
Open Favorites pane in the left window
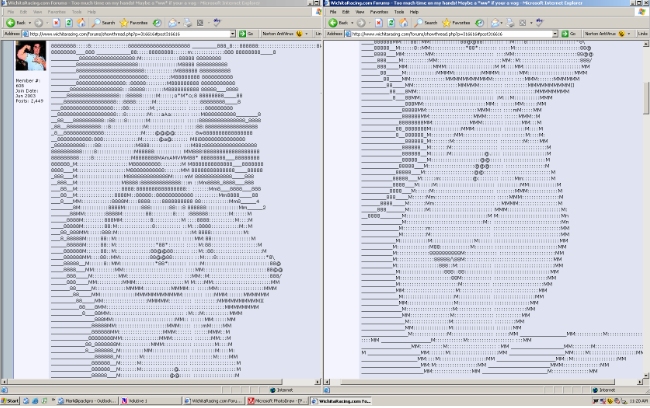(x=133, y=23)
